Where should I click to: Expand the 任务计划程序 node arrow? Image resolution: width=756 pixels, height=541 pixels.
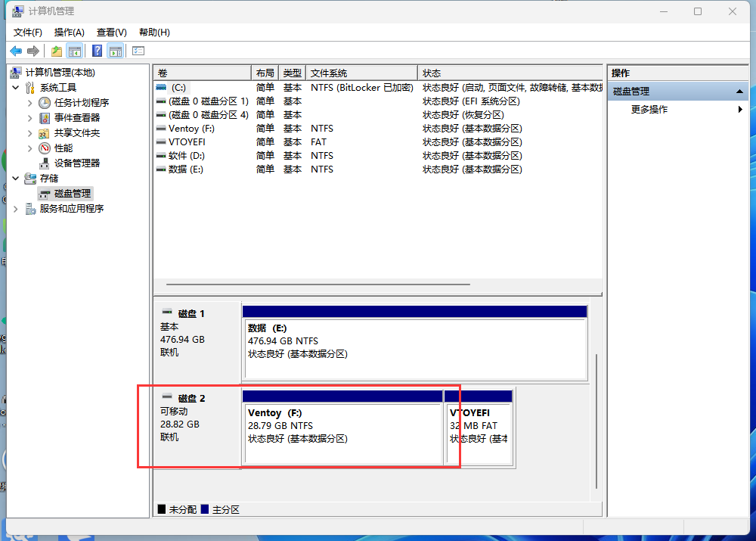30,102
